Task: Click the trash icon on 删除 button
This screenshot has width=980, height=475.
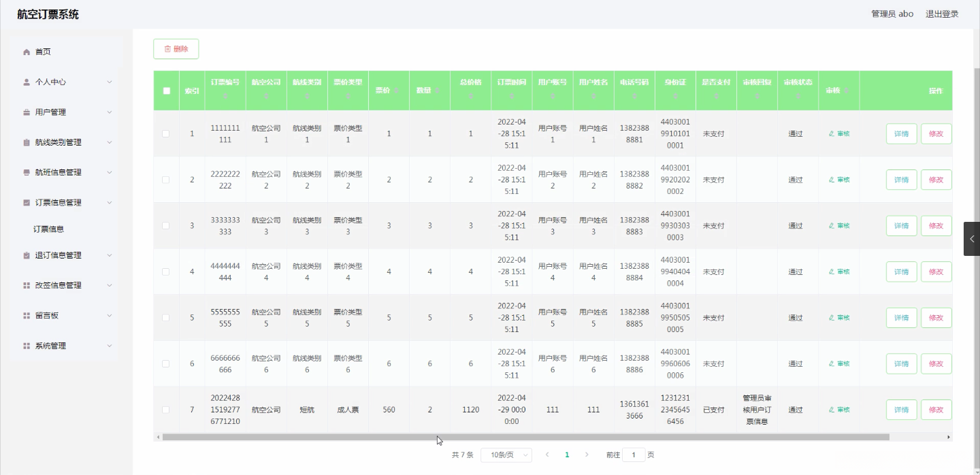Action: (x=167, y=49)
